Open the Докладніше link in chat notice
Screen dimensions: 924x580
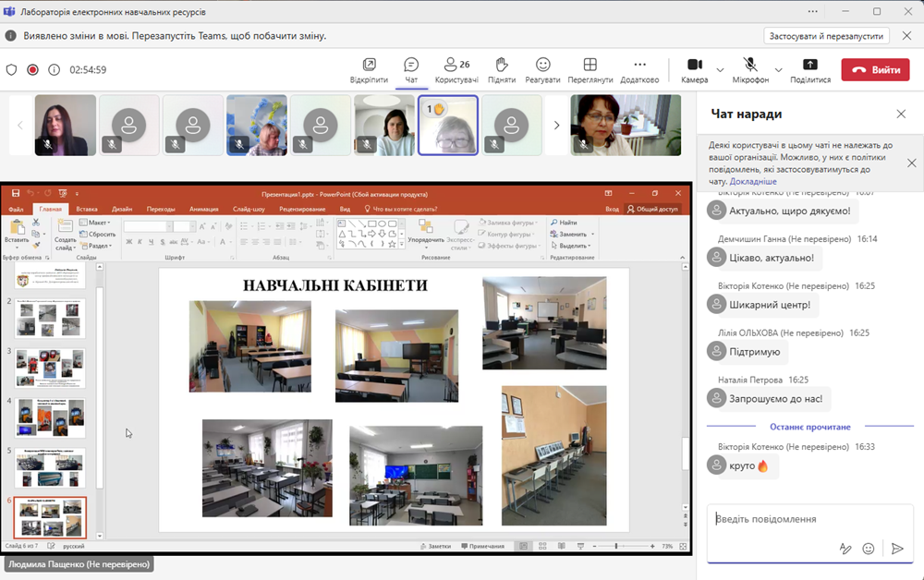[753, 182]
